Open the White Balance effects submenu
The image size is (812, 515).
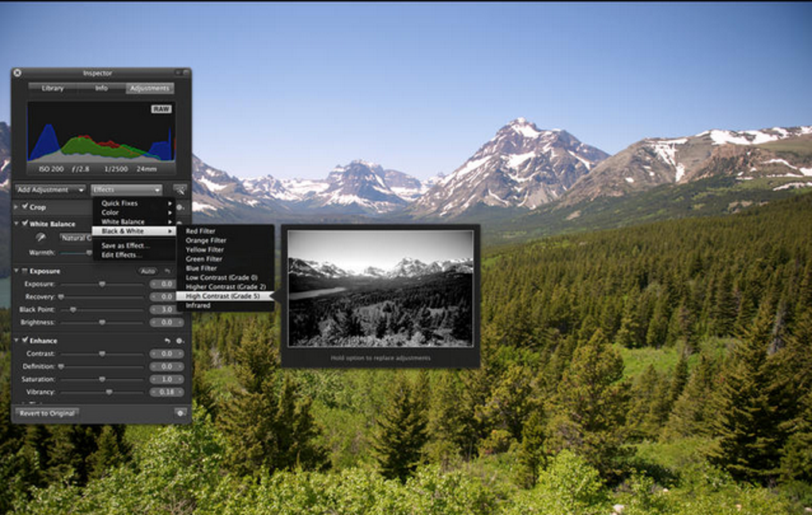point(134,221)
